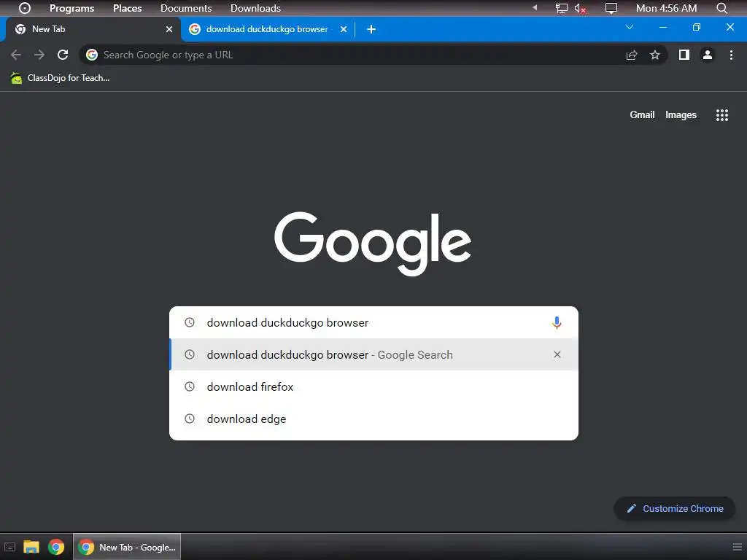
Task: Open the profile avatar icon
Action: (x=708, y=55)
